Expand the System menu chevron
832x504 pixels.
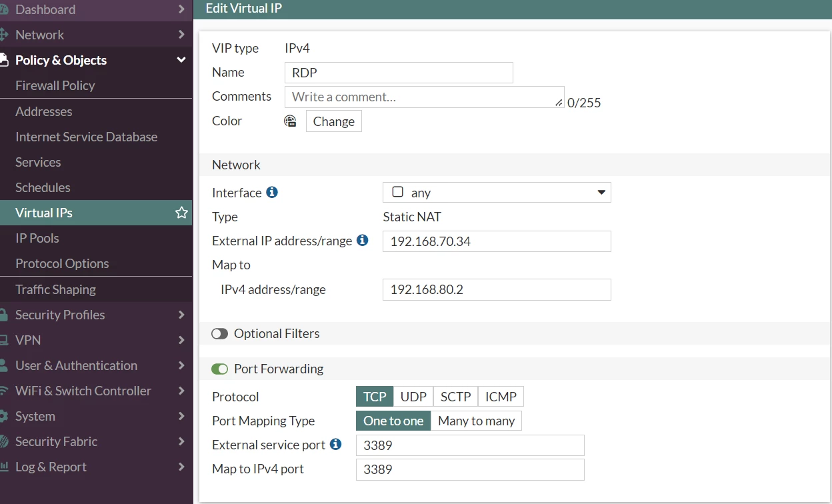pyautogui.click(x=181, y=416)
